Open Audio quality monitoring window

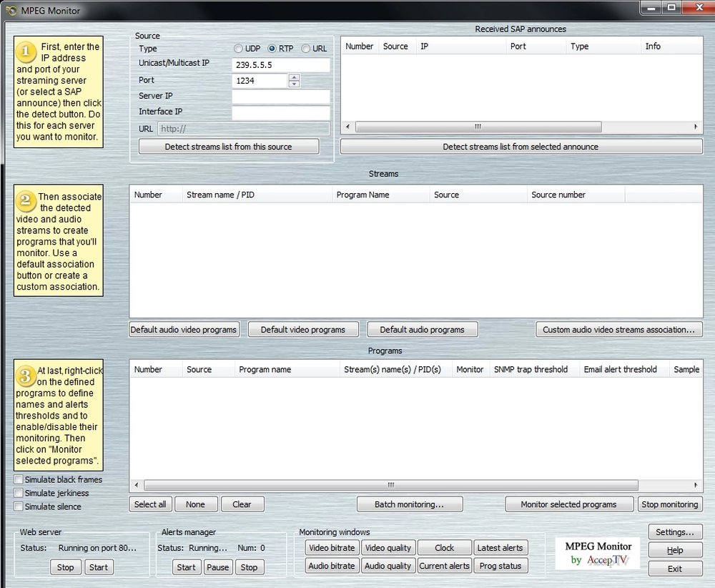coord(388,566)
